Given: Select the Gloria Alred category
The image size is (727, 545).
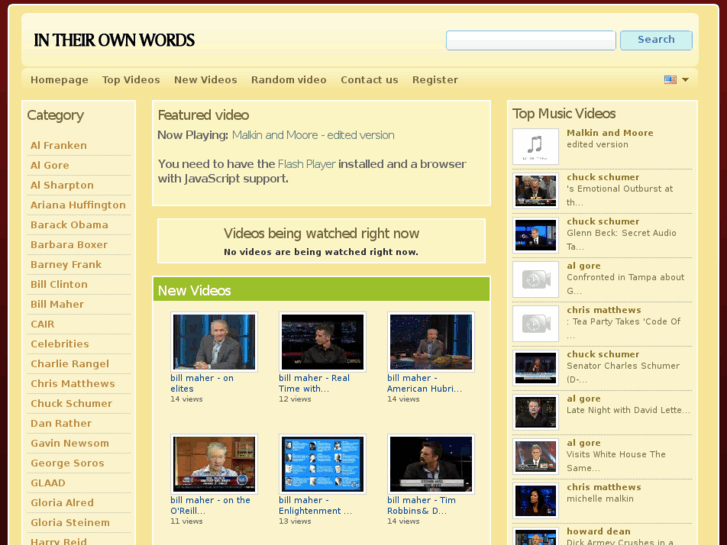Looking at the screenshot, I should pos(62,503).
